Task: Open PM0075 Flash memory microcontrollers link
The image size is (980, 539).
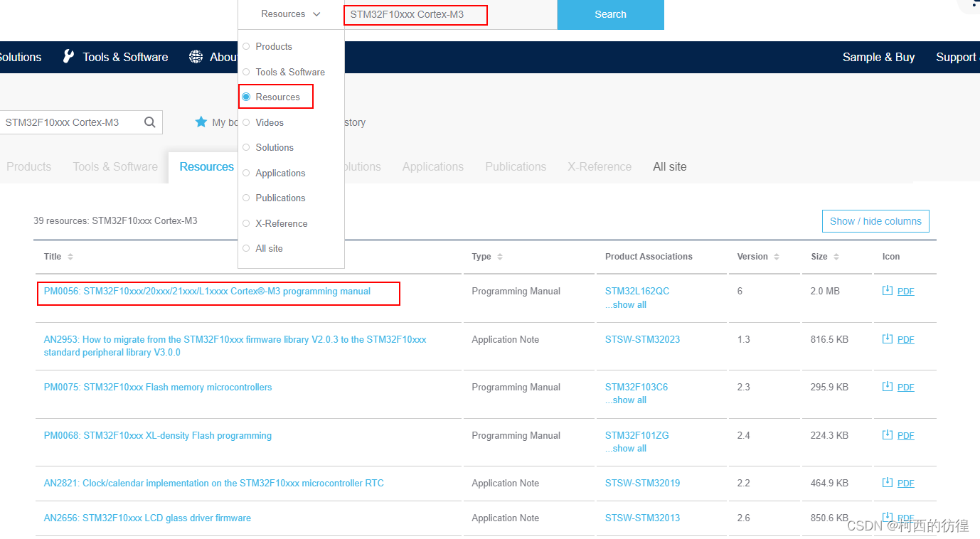Action: tap(158, 387)
